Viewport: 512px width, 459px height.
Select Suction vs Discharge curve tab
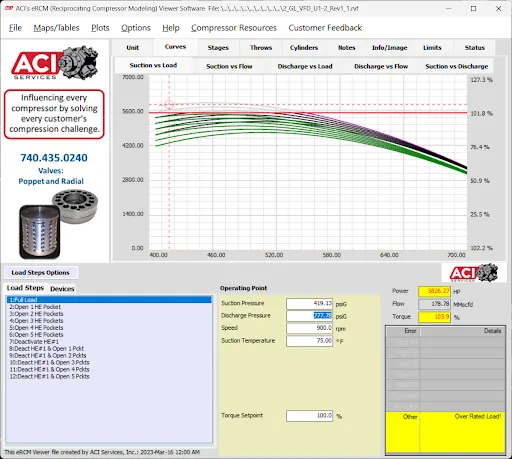pyautogui.click(x=457, y=66)
